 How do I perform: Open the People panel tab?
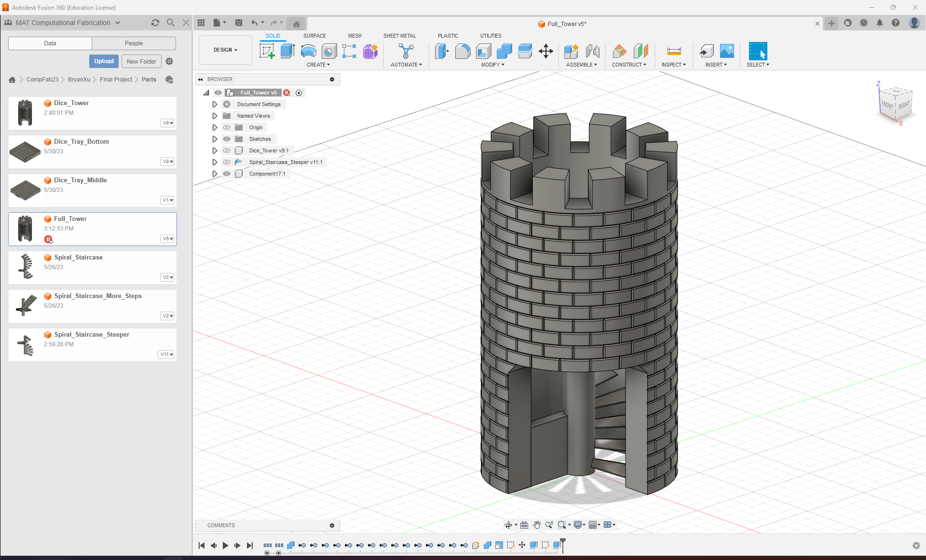tap(134, 43)
